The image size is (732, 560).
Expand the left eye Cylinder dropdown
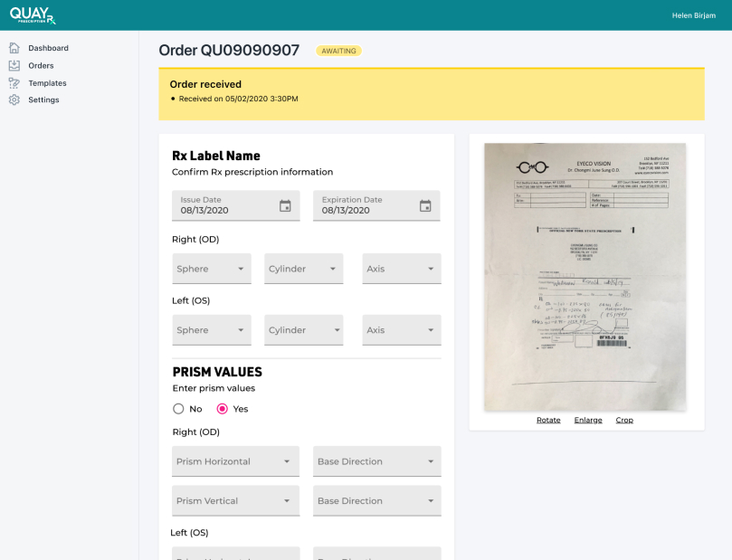(x=303, y=329)
